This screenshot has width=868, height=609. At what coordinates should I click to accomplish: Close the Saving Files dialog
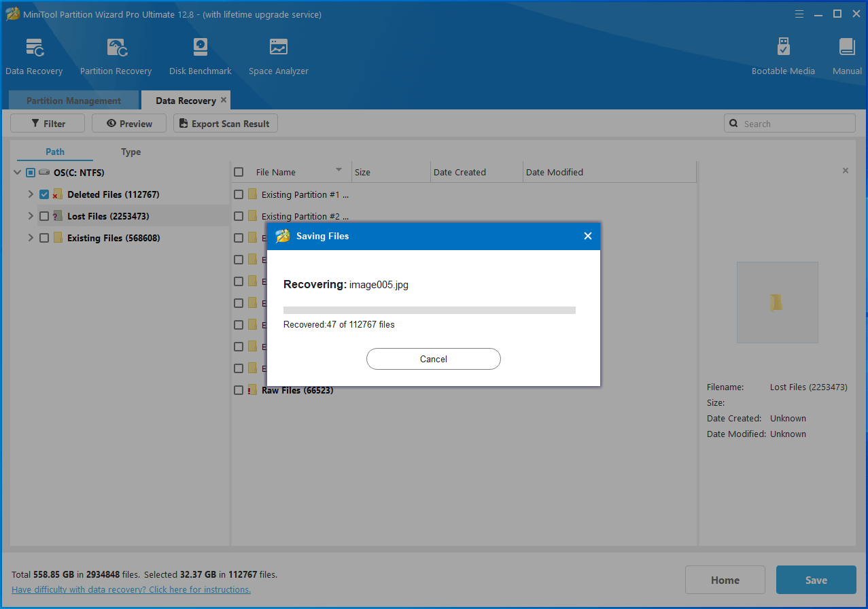[587, 236]
